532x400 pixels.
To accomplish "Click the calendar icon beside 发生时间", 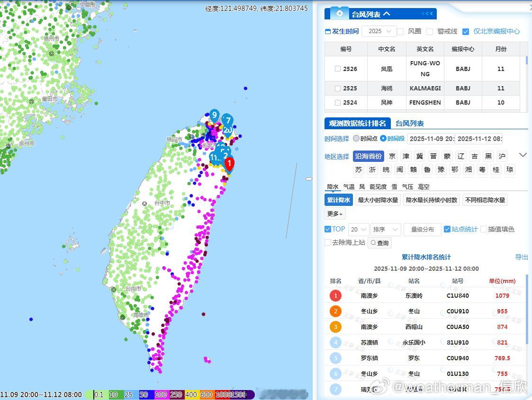I will [328, 32].
